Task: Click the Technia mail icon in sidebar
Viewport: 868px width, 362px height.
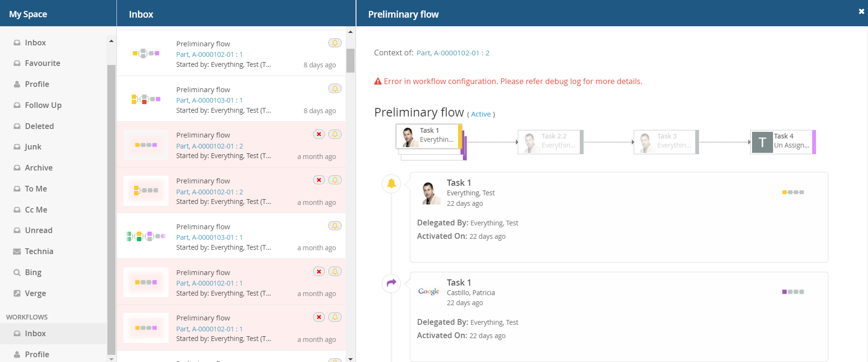Action: pos(17,252)
